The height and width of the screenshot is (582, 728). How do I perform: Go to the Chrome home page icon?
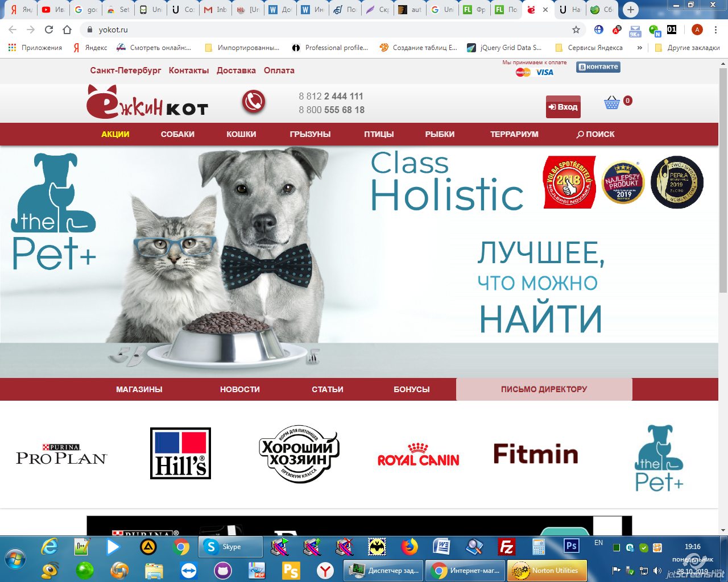point(67,30)
